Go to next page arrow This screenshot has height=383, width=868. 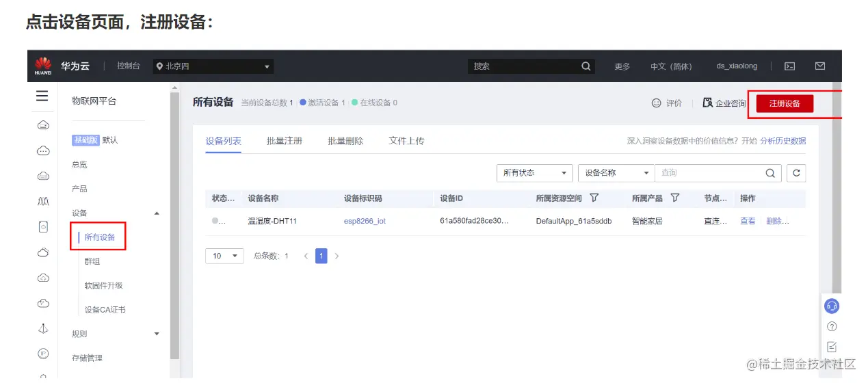click(x=337, y=256)
